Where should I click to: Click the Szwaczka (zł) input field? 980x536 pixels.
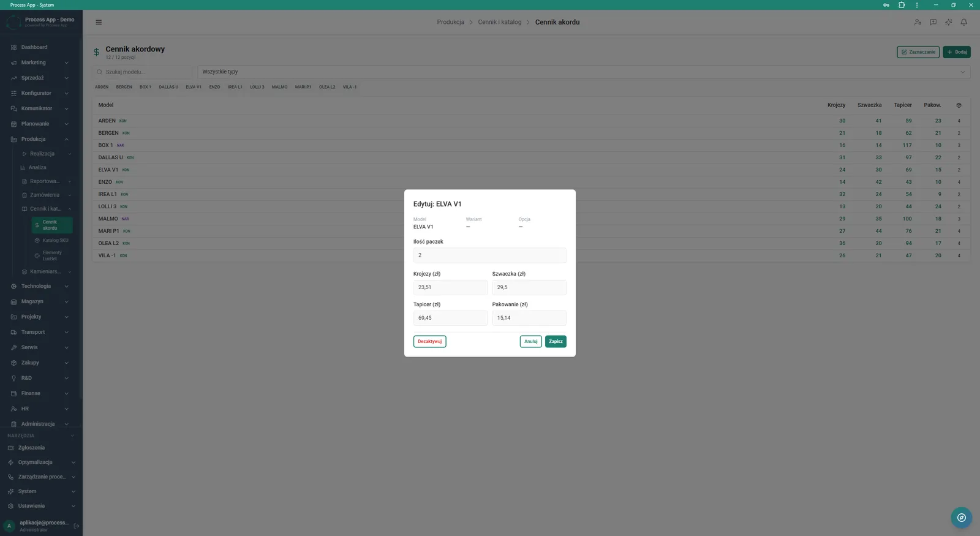click(x=529, y=287)
